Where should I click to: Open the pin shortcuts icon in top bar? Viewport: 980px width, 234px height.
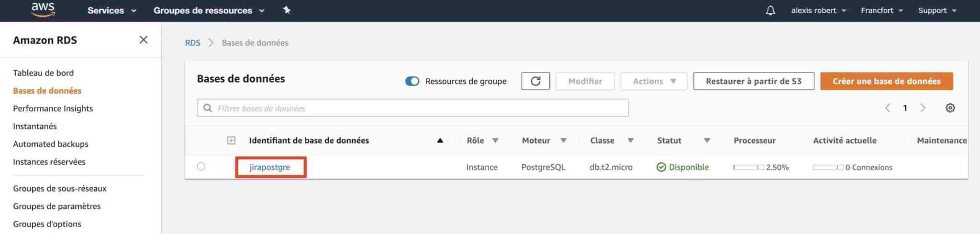tap(287, 10)
